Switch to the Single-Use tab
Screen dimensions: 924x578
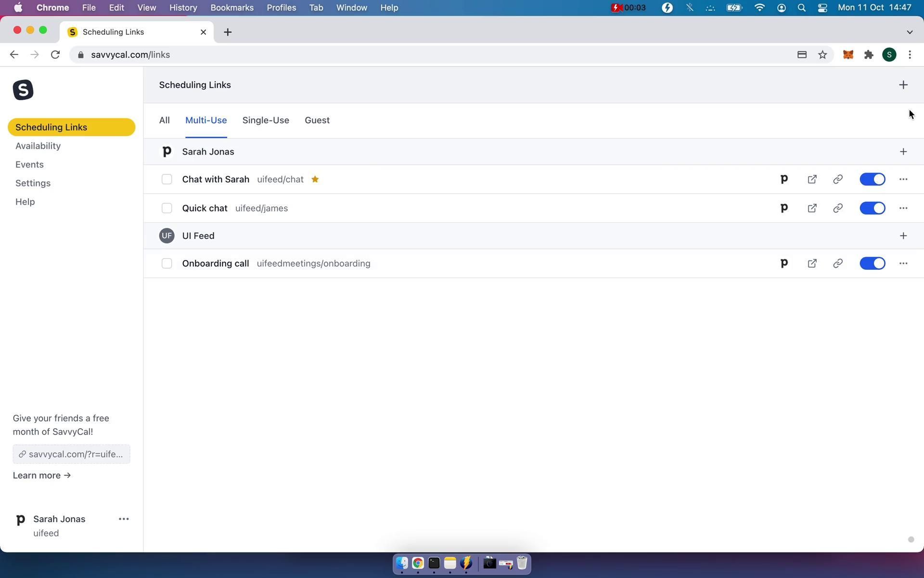(x=266, y=120)
